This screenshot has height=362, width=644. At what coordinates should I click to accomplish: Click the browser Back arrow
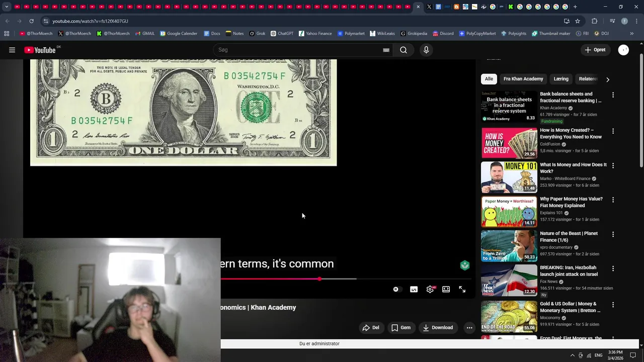7,21
